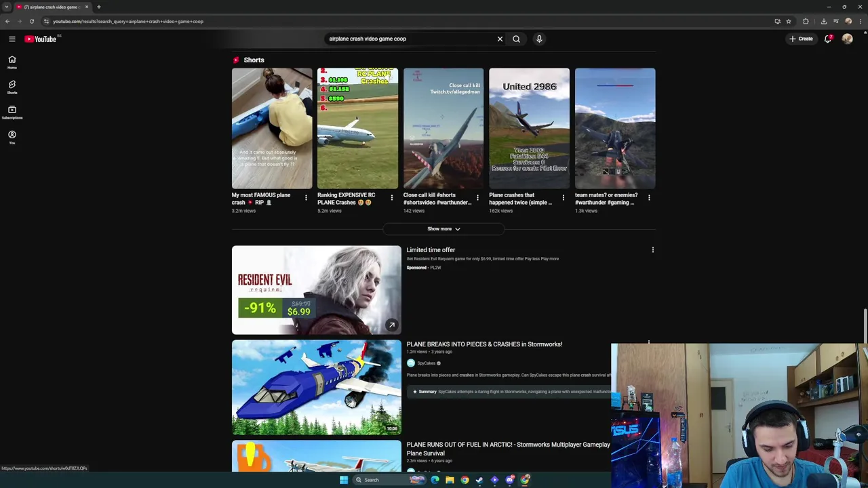
Task: Click title 'Plane crashes that happened twice'
Action: coord(520,199)
